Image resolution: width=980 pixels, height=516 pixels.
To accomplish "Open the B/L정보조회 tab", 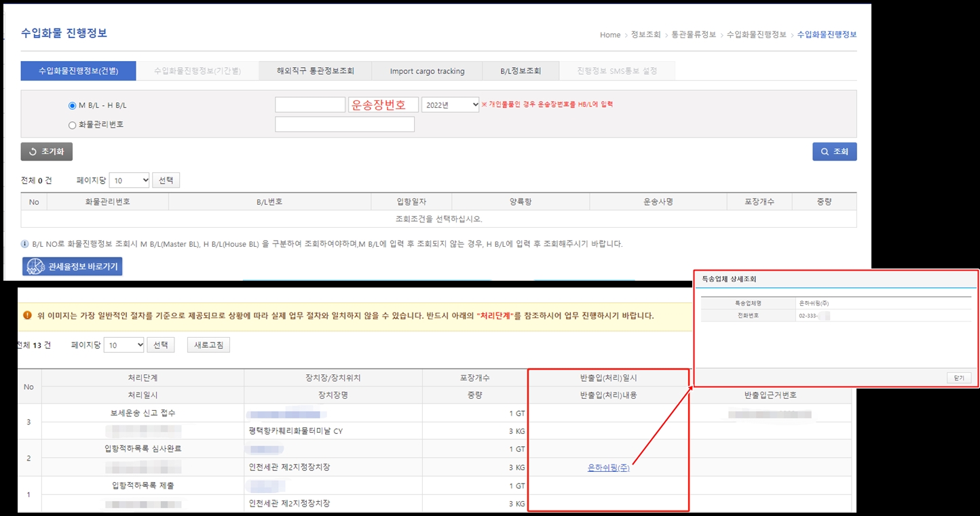I will coord(521,71).
